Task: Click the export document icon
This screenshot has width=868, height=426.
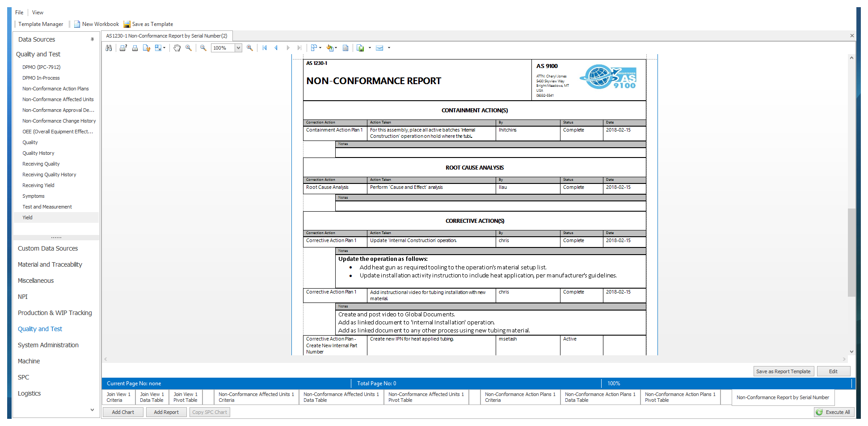Action: pyautogui.click(x=360, y=48)
